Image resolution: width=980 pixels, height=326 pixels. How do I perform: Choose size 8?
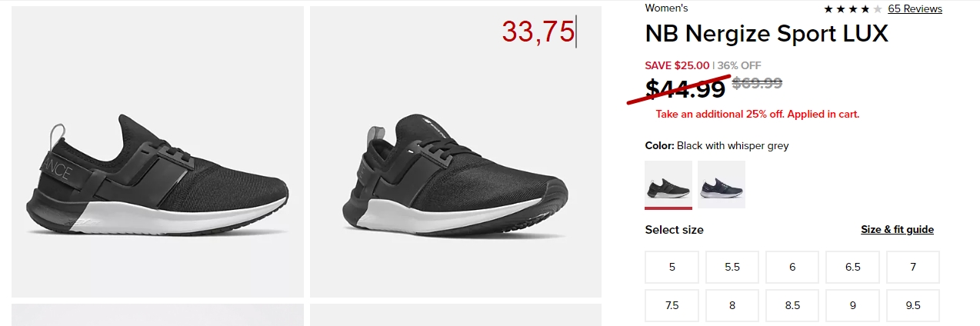click(732, 305)
